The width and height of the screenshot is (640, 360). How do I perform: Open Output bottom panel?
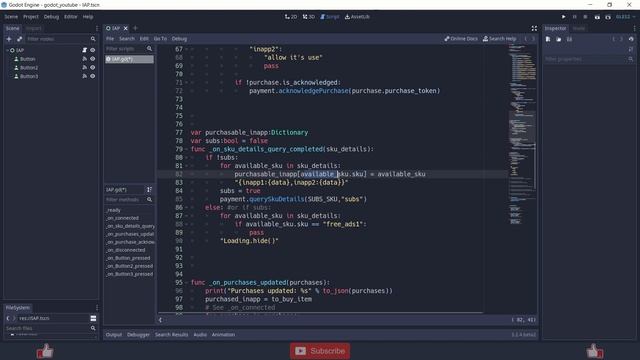coord(114,335)
